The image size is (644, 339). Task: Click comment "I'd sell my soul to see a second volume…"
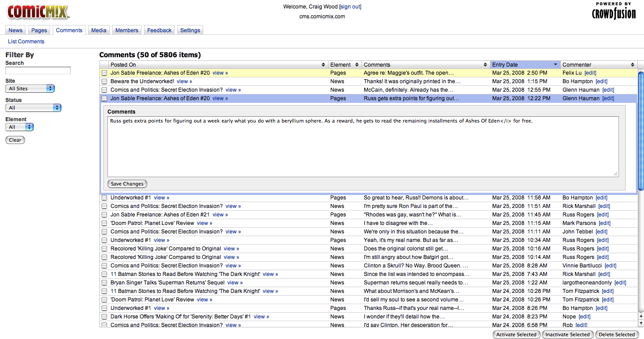414,300
